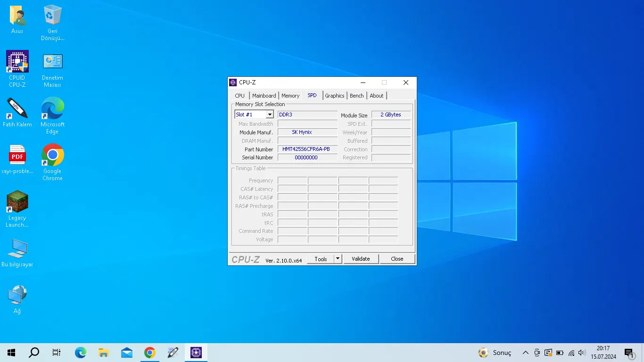Switch to the About tab
644x362 pixels.
tap(377, 96)
